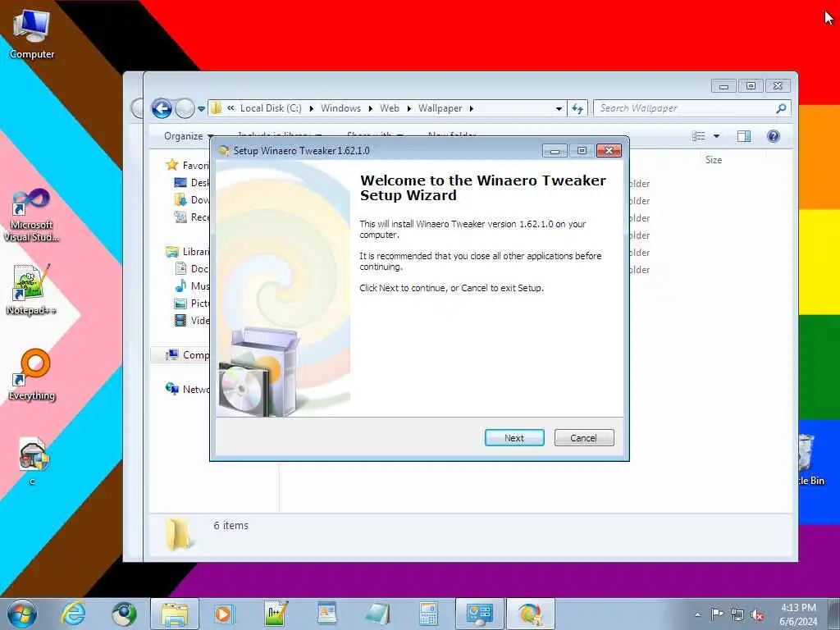Open the clock showing 4:13 PM
The width and height of the screenshot is (840, 630).
pyautogui.click(x=798, y=614)
